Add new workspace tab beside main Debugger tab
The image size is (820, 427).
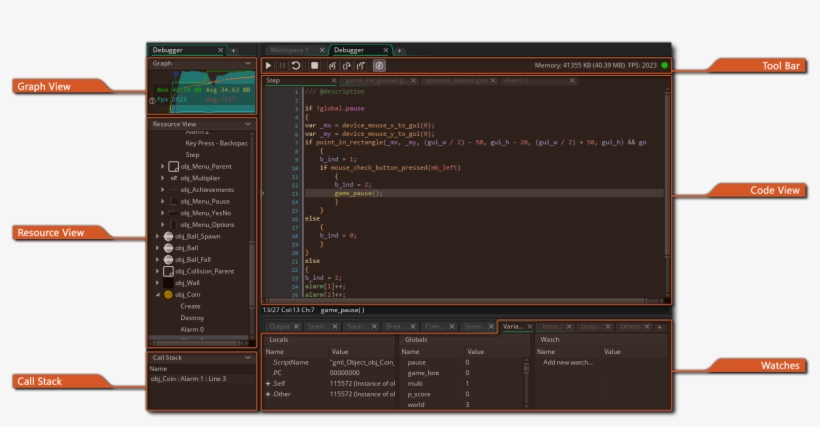tap(399, 50)
